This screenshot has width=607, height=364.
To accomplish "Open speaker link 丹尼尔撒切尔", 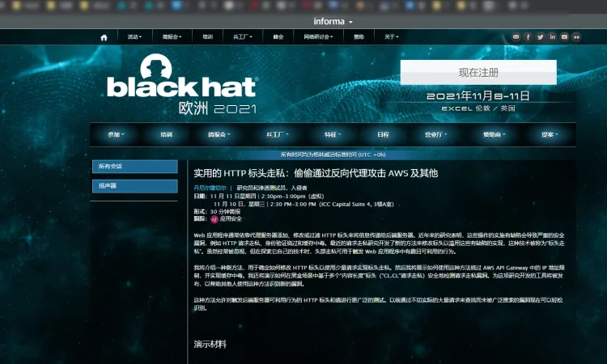I will click(x=210, y=188).
